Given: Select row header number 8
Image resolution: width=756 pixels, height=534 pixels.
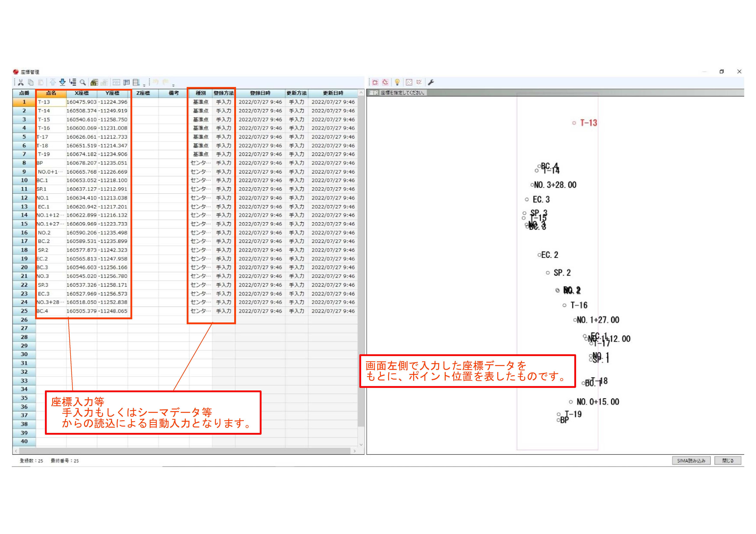Looking at the screenshot, I should pyautogui.click(x=24, y=163).
